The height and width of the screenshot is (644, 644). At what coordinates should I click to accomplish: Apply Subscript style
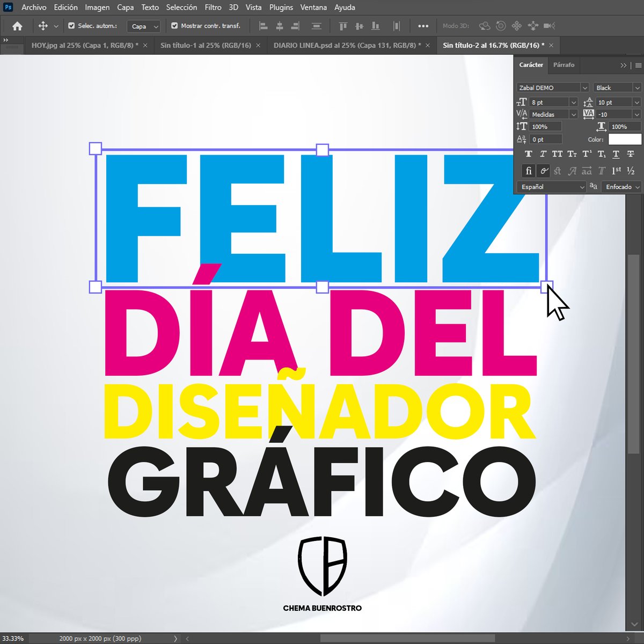[602, 155]
